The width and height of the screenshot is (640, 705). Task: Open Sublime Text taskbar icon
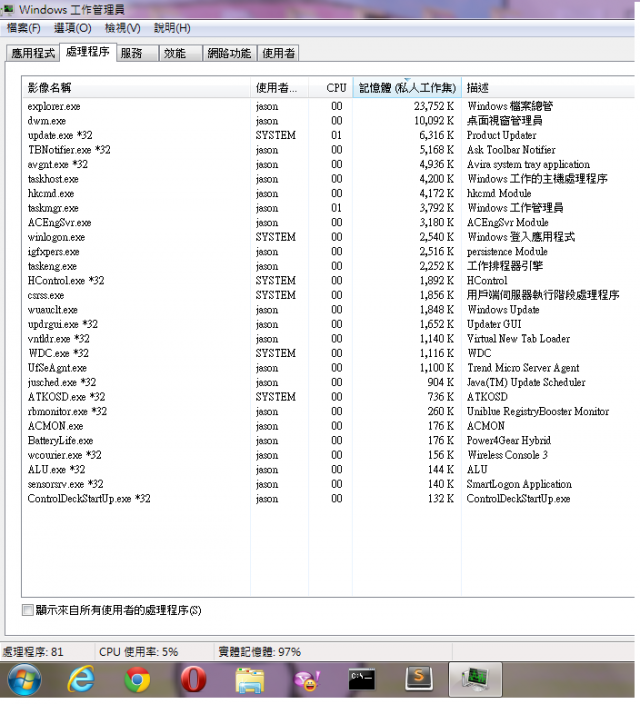tap(419, 678)
